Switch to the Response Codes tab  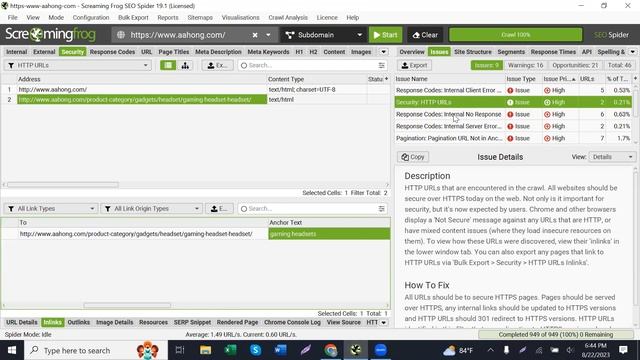pyautogui.click(x=112, y=52)
